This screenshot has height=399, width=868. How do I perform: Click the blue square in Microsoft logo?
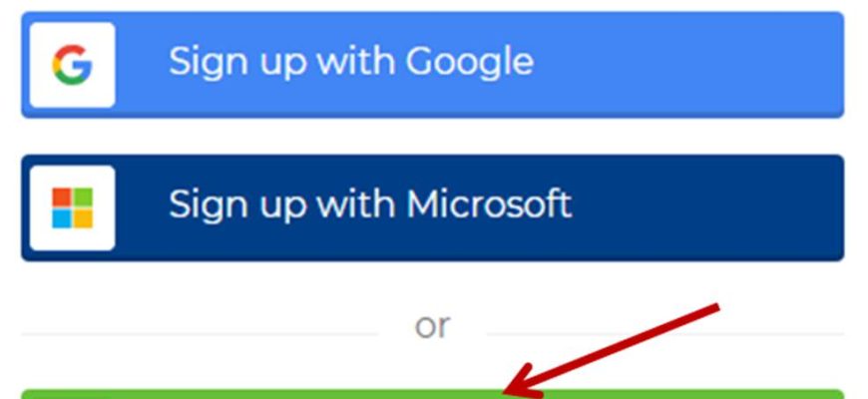coord(62,218)
